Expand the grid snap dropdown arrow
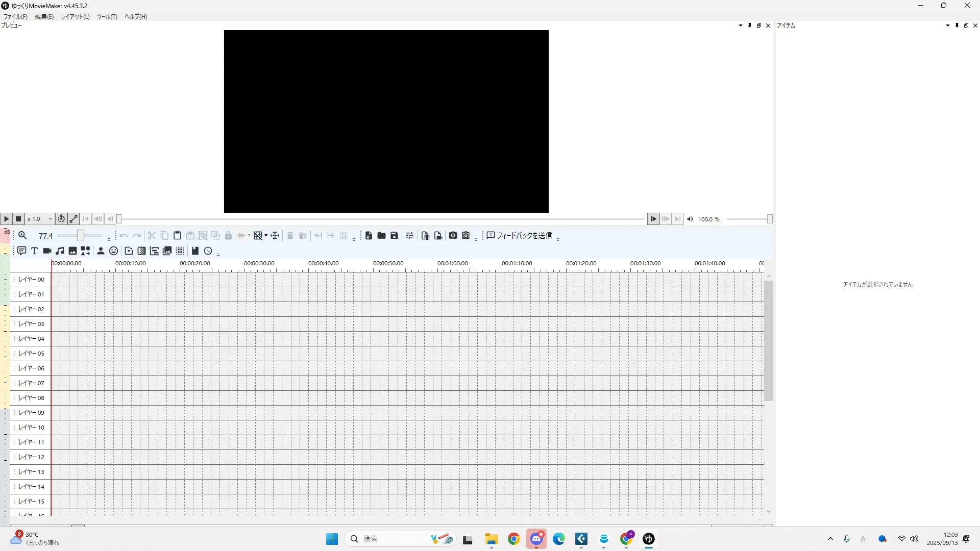The image size is (980, 551). (x=266, y=235)
